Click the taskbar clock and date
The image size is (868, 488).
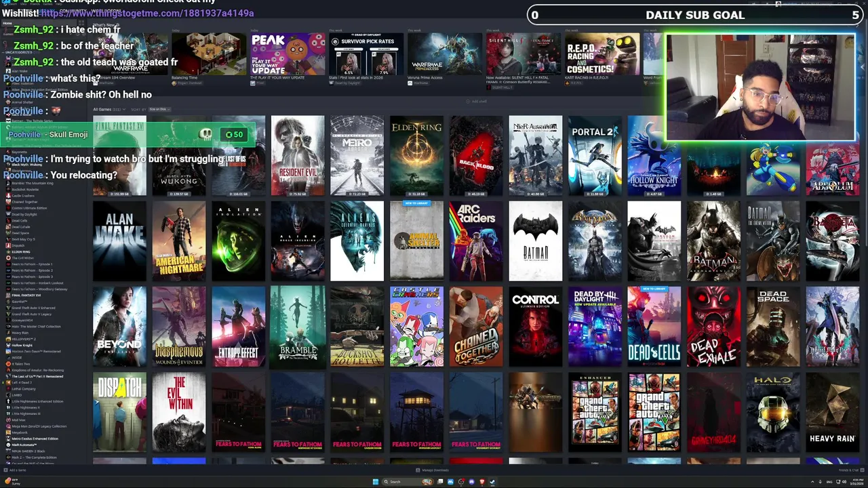pyautogui.click(x=856, y=482)
